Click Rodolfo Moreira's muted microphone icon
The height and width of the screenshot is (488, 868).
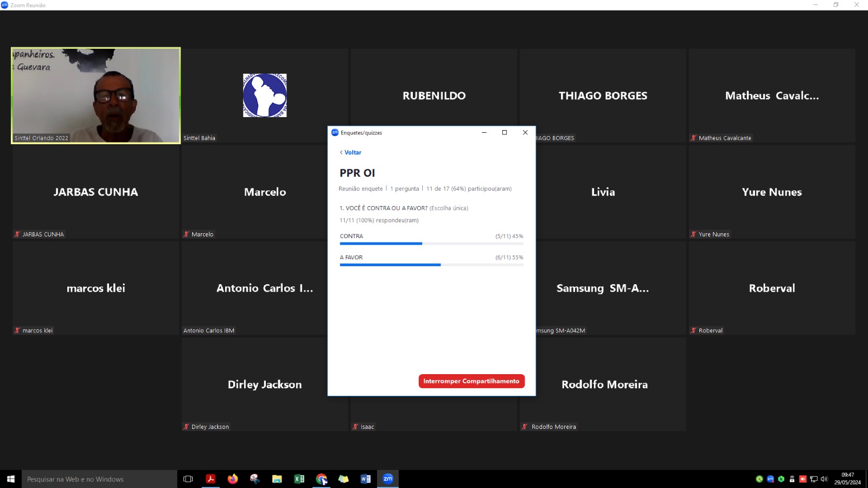525,427
